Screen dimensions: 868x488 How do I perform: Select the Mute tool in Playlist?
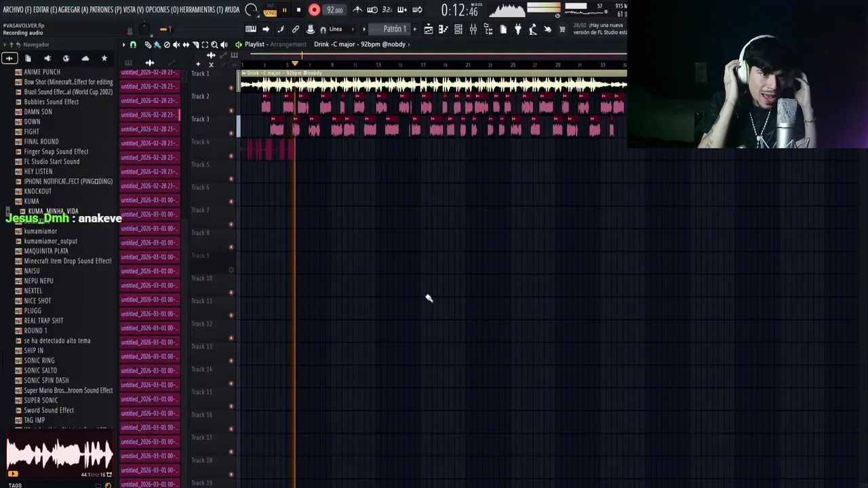click(x=176, y=45)
